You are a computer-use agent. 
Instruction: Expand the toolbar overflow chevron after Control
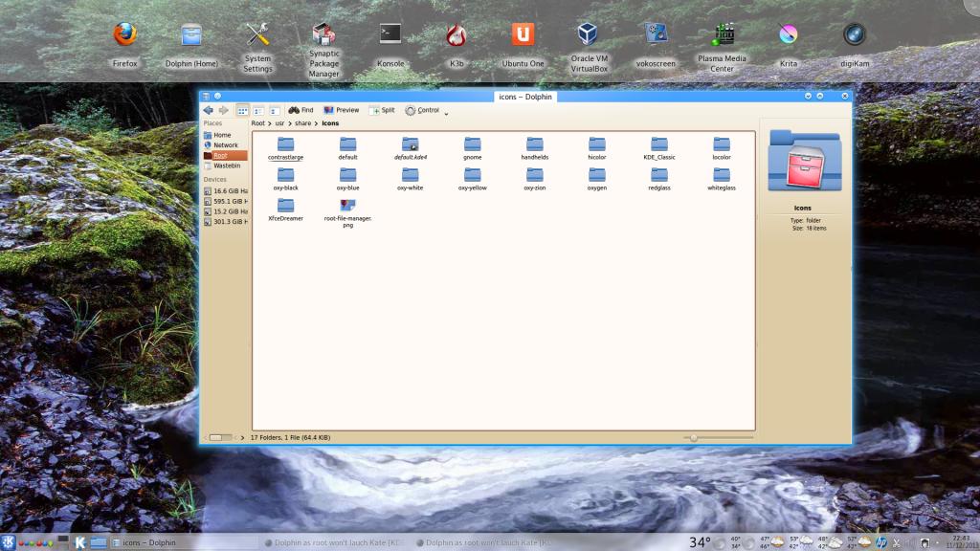point(446,113)
